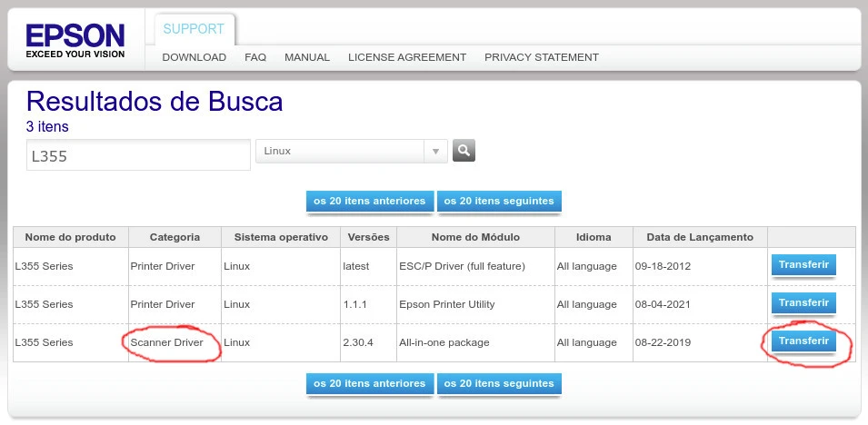Image resolution: width=868 pixels, height=425 pixels.
Task: Click 'Printer Driver' in Epson Printer Utility row
Action: point(163,304)
